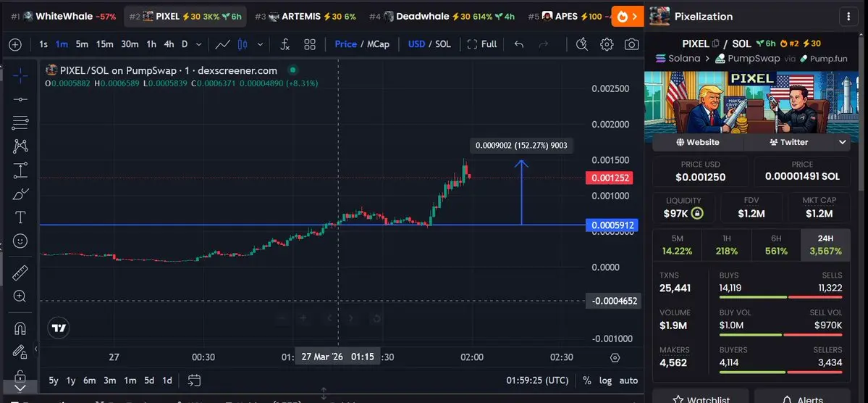Expand trending list with flame arrow button
Image resolution: width=868 pixels, height=403 pixels.
pos(628,17)
